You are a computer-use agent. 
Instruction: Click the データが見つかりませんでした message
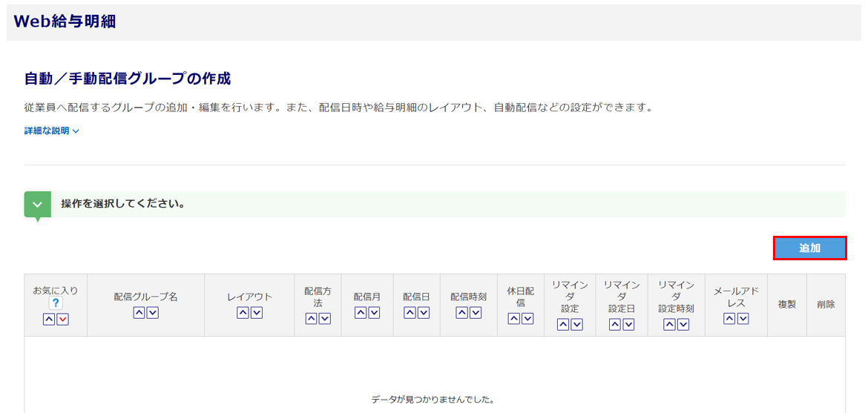(x=433, y=399)
